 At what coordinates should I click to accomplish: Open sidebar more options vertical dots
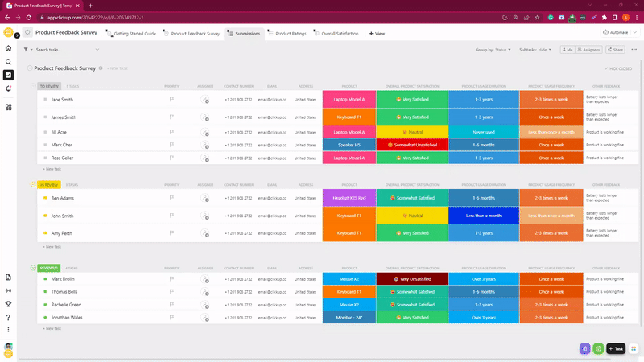click(x=8, y=330)
